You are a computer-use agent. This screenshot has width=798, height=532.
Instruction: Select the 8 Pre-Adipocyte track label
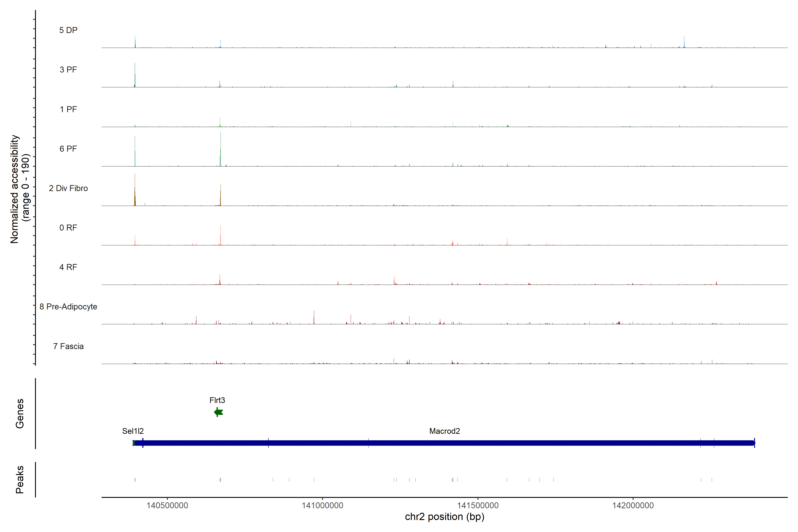[x=68, y=307]
